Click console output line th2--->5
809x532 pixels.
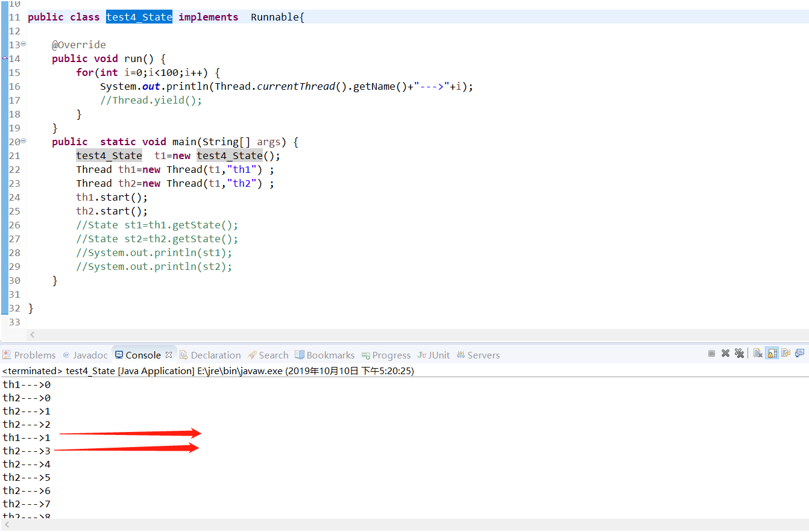tap(27, 477)
